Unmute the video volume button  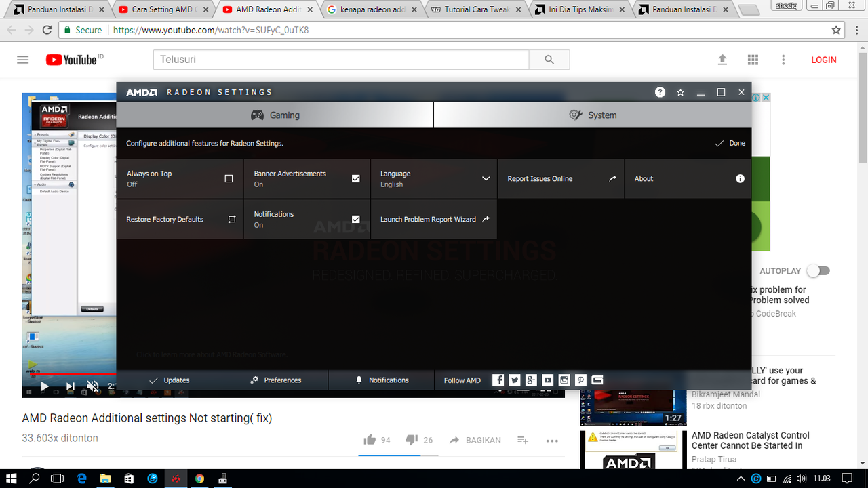pos(93,386)
